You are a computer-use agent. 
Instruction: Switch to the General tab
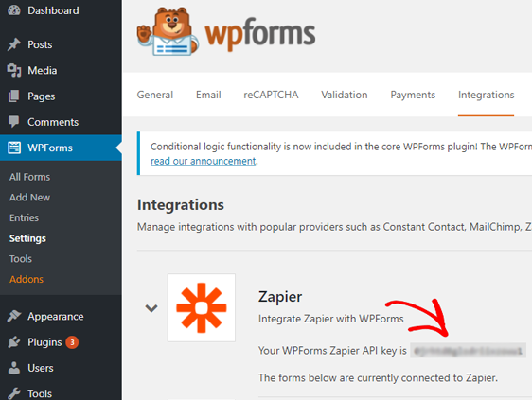[x=155, y=95]
